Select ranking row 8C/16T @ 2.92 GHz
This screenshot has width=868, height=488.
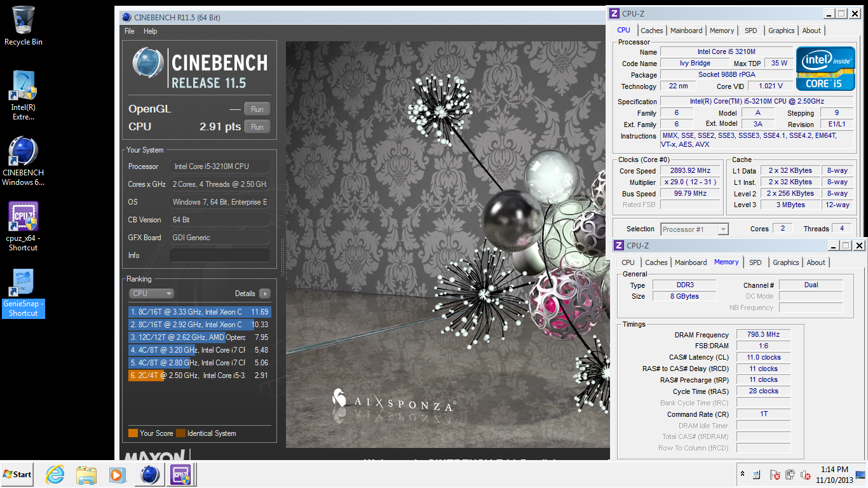200,325
